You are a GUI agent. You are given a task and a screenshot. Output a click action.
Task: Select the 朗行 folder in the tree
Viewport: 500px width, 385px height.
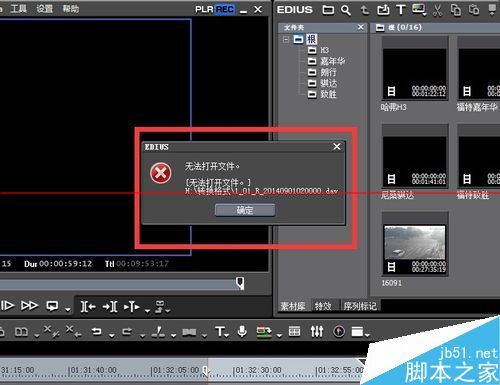(x=328, y=72)
